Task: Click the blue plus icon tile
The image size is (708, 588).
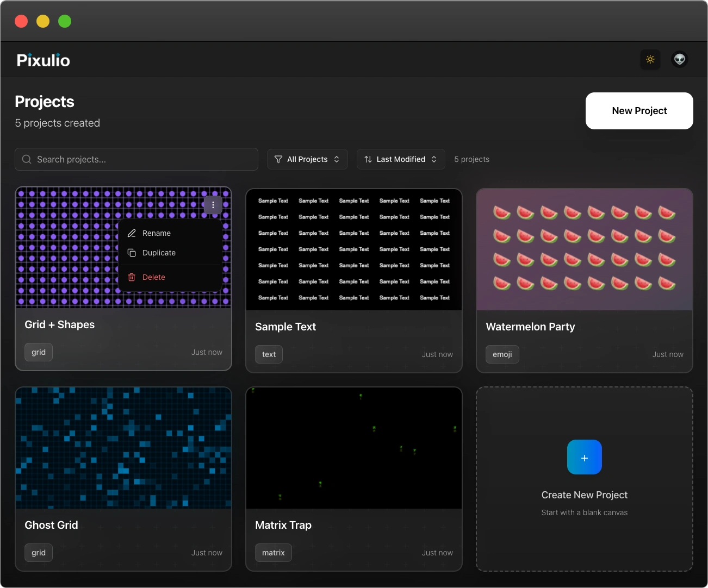Action: click(x=584, y=458)
